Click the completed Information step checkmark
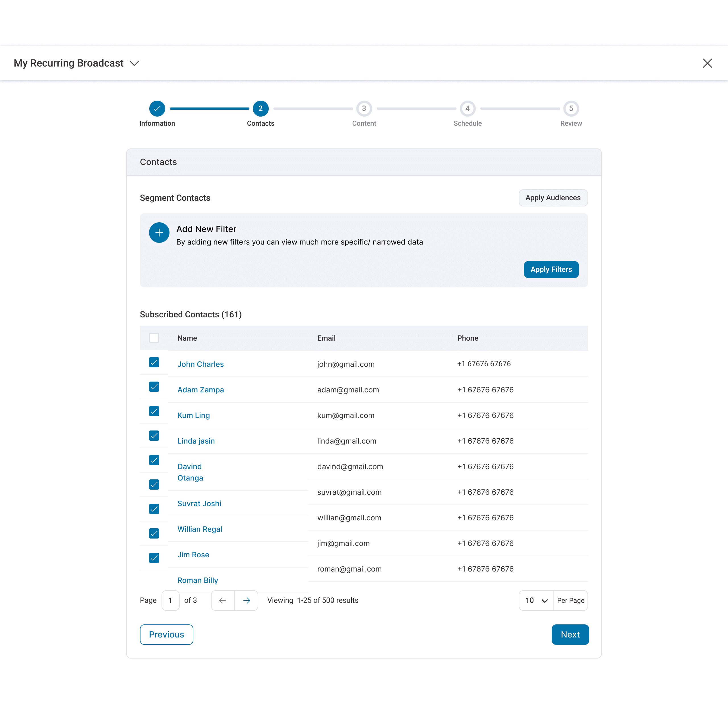728x708 pixels. [x=157, y=109]
